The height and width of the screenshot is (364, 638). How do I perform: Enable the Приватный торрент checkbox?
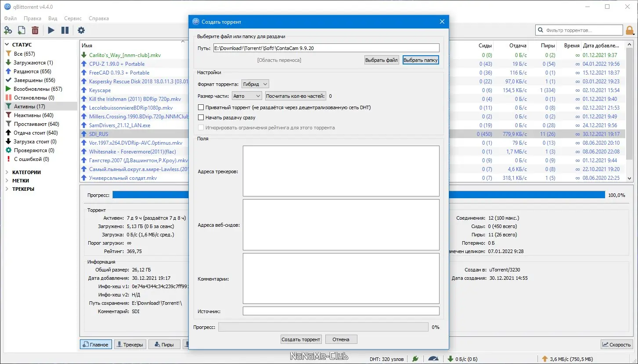click(201, 107)
